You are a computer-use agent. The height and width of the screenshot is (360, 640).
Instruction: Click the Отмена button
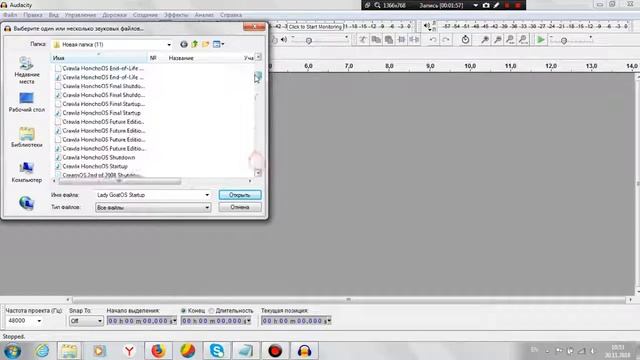coord(240,207)
